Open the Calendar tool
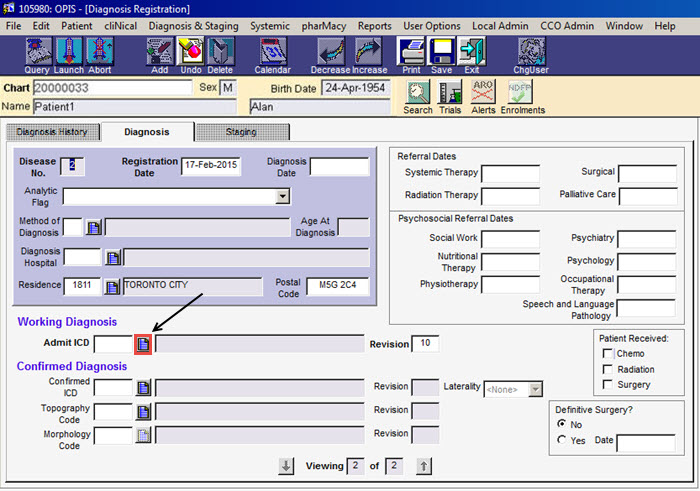Viewport: 700px width, 491px height. pos(272,51)
